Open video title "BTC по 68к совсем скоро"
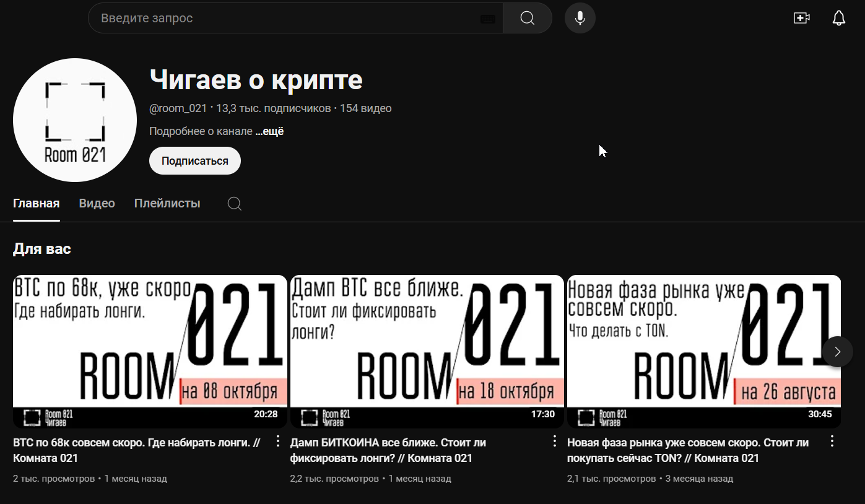The width and height of the screenshot is (865, 504). 136,451
